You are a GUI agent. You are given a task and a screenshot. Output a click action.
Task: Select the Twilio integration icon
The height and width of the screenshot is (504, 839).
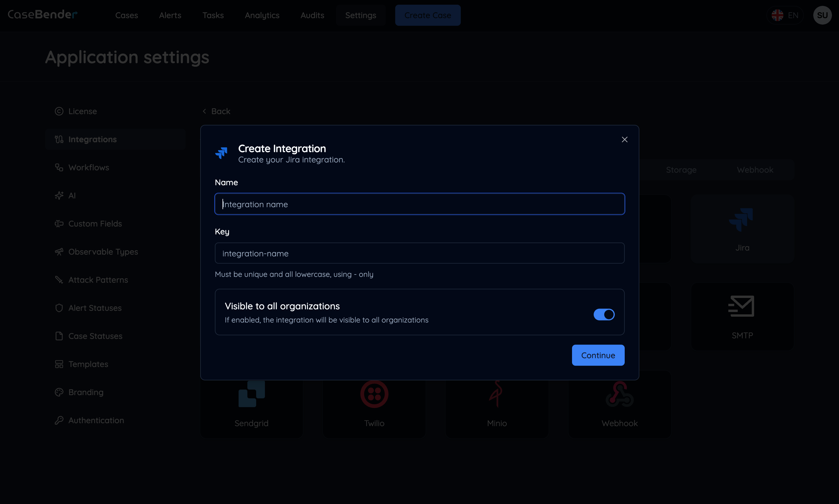(x=374, y=394)
